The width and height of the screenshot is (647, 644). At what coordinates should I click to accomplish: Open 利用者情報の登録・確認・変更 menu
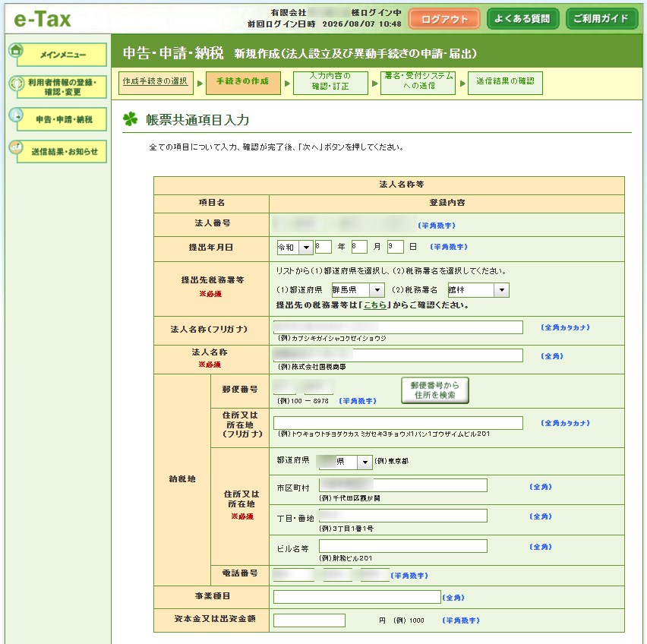[62, 87]
